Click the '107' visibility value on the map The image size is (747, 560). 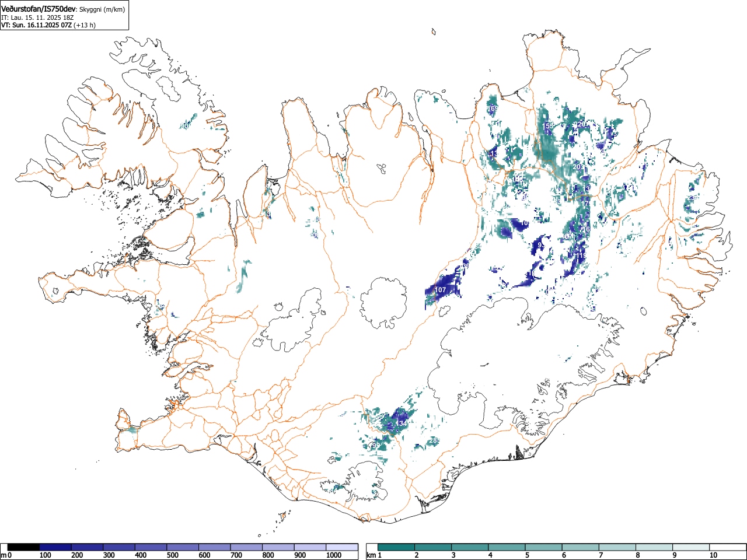click(x=441, y=290)
